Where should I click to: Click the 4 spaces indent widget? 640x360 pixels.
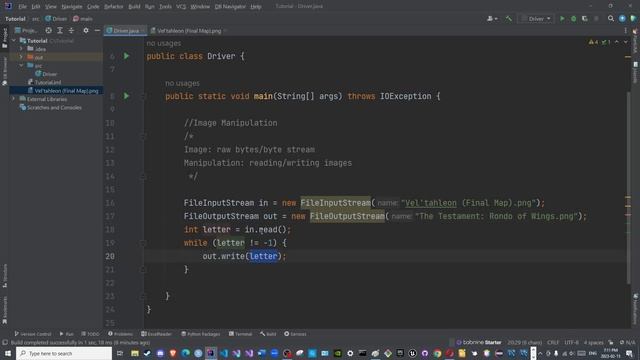(593, 342)
